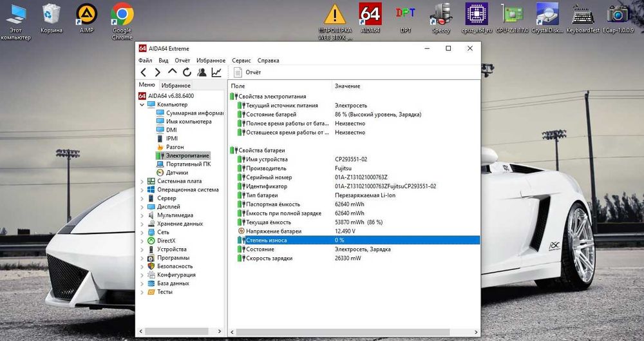Select the Скорость зарядки row
Image resolution: width=644 pixels, height=341 pixels.
pos(354,258)
